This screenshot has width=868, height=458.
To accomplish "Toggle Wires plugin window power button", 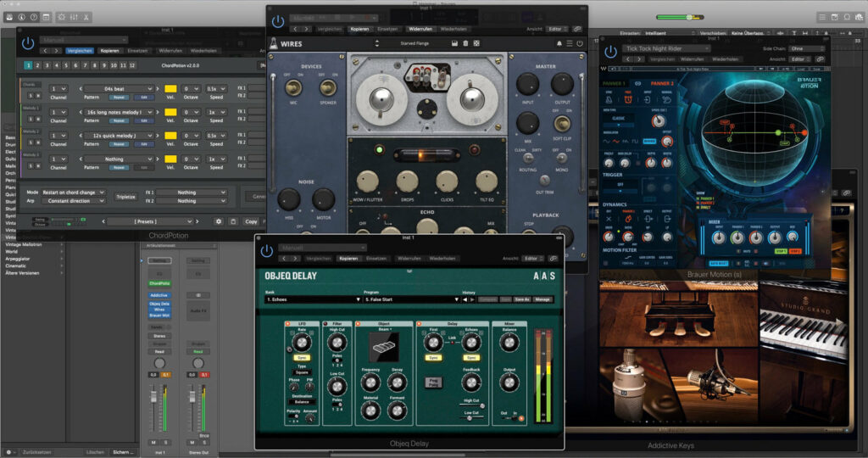I will (278, 21).
